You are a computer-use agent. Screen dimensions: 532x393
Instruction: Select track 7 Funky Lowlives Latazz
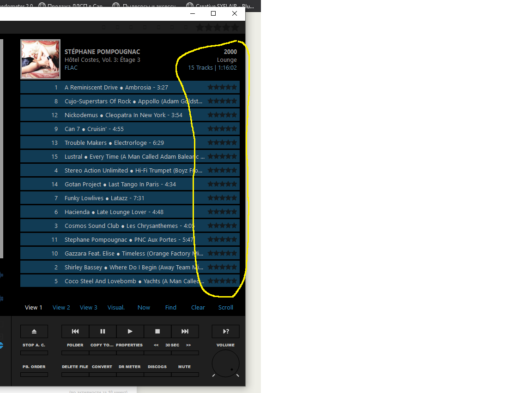coord(130,198)
